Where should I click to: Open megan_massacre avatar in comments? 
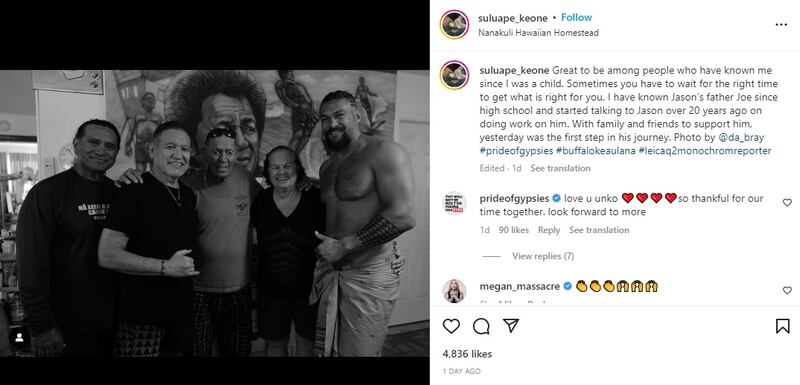pos(454,291)
